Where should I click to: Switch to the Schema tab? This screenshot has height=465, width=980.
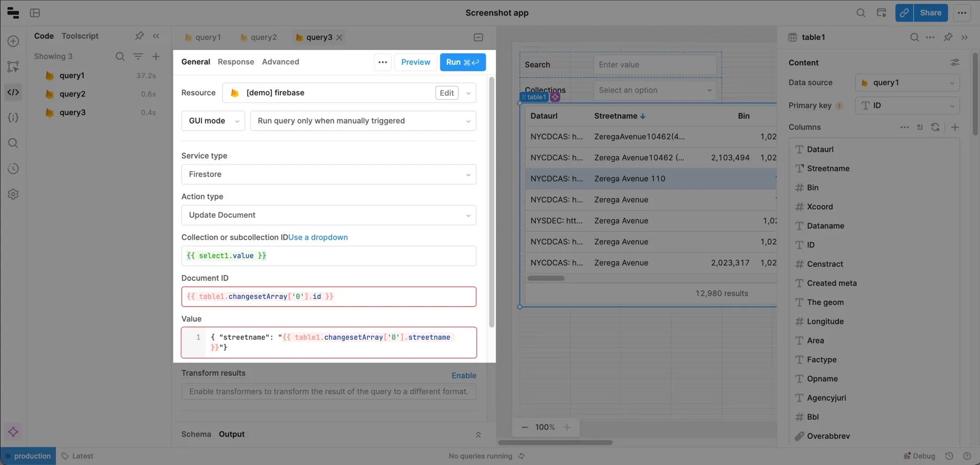tap(196, 435)
